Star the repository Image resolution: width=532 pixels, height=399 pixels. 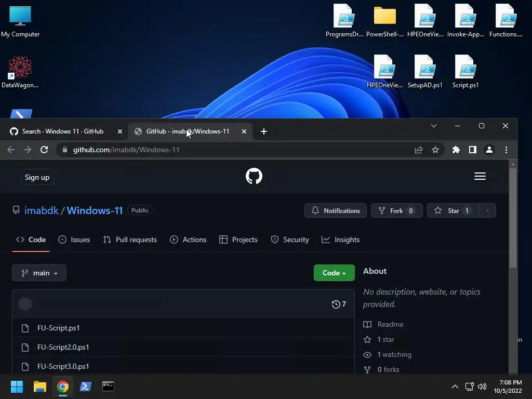pos(453,210)
